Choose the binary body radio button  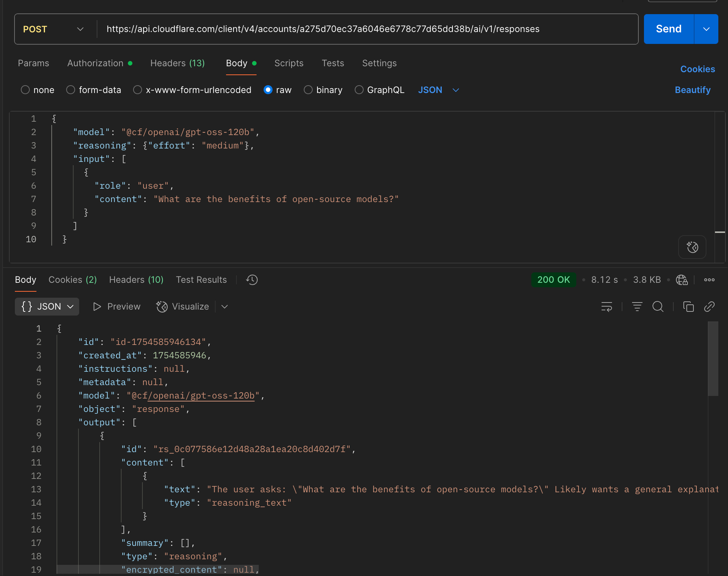(308, 90)
